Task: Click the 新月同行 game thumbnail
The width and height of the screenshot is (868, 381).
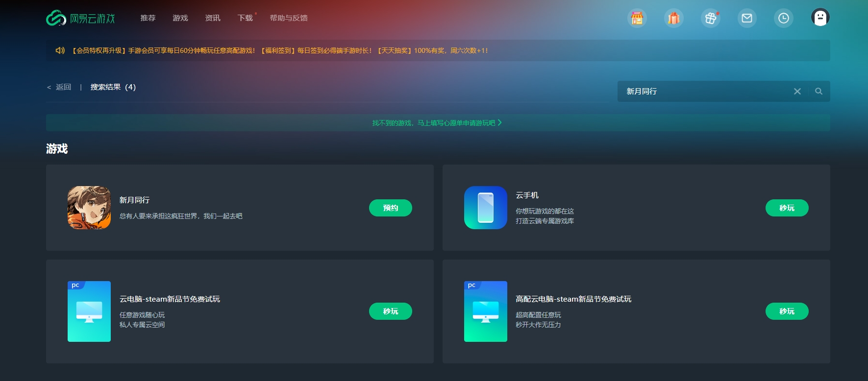Action: [89, 208]
